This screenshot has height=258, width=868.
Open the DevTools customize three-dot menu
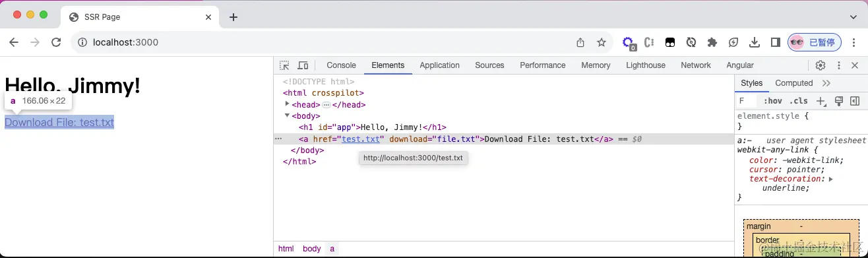[839, 65]
